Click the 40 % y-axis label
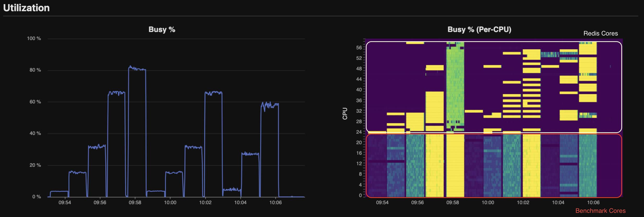The width and height of the screenshot is (644, 217). pyautogui.click(x=35, y=133)
